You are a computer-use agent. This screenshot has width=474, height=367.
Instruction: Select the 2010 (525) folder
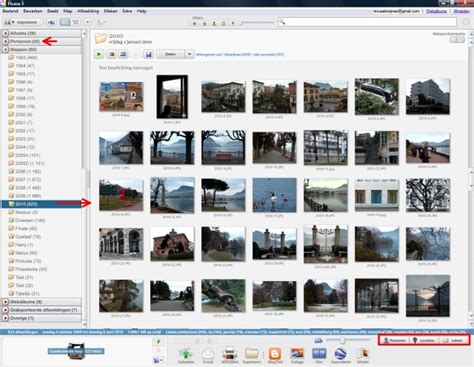click(x=42, y=204)
